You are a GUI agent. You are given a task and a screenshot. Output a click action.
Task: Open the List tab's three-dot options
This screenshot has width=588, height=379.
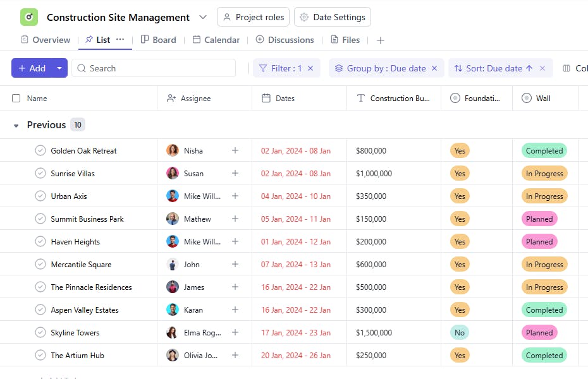click(x=120, y=39)
